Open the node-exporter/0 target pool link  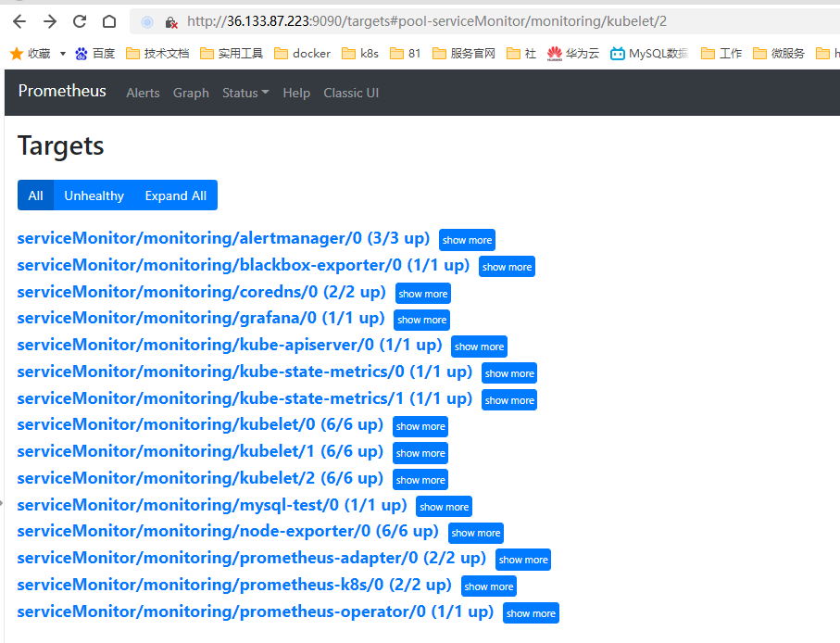coord(228,531)
